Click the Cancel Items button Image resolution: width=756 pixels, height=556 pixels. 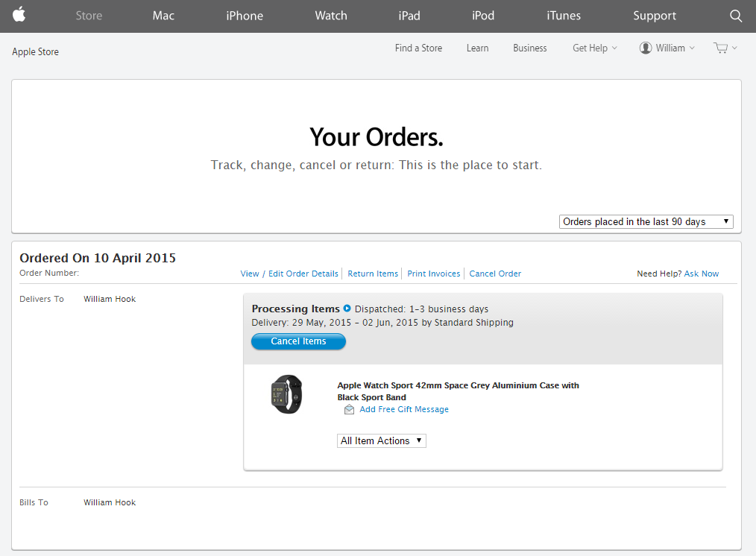(x=298, y=341)
